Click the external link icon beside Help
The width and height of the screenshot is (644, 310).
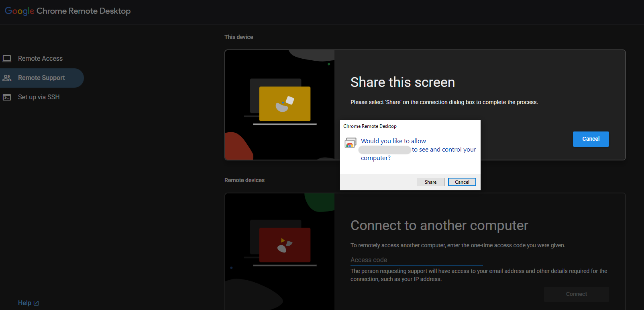point(36,303)
